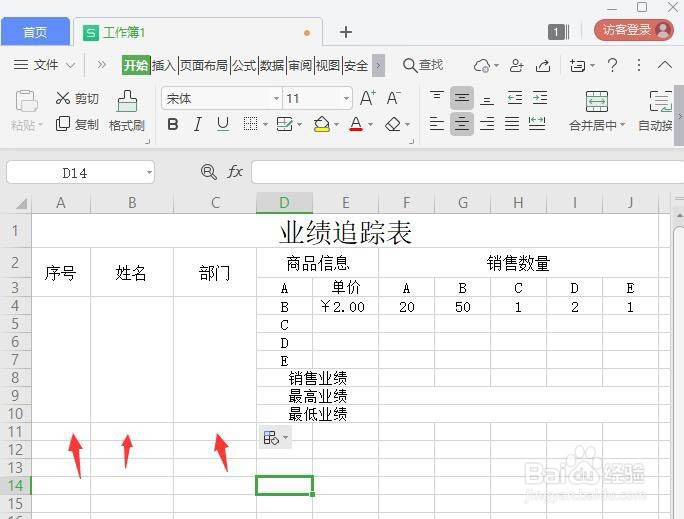
Task: Click the help question mark icon
Action: (612, 65)
